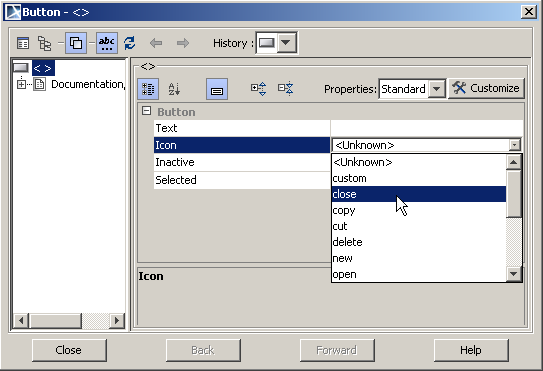Select the Documentation tree item
This screenshot has width=543, height=371.
click(87, 84)
